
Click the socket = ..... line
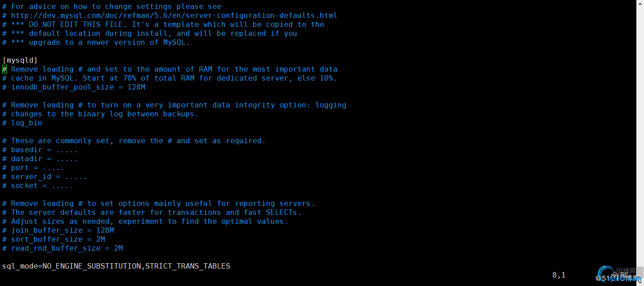[38, 186]
